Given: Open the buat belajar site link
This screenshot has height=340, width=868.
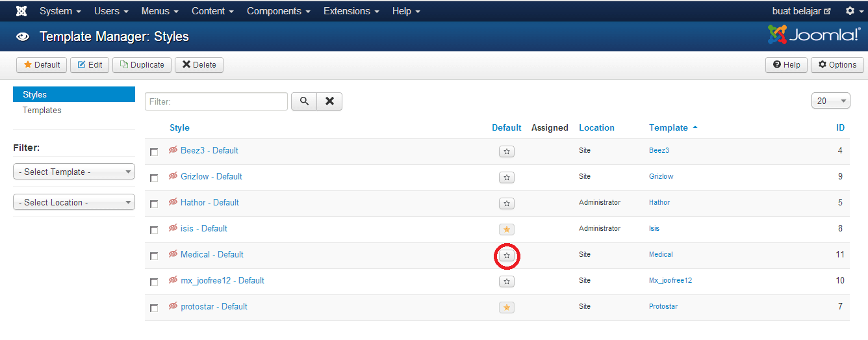Looking at the screenshot, I should (801, 11).
